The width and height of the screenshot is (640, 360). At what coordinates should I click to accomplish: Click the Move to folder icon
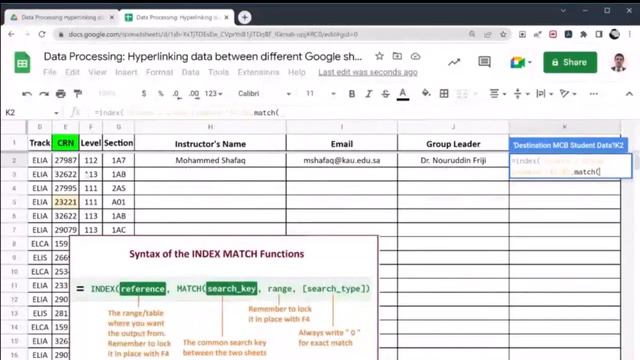[x=397, y=56]
